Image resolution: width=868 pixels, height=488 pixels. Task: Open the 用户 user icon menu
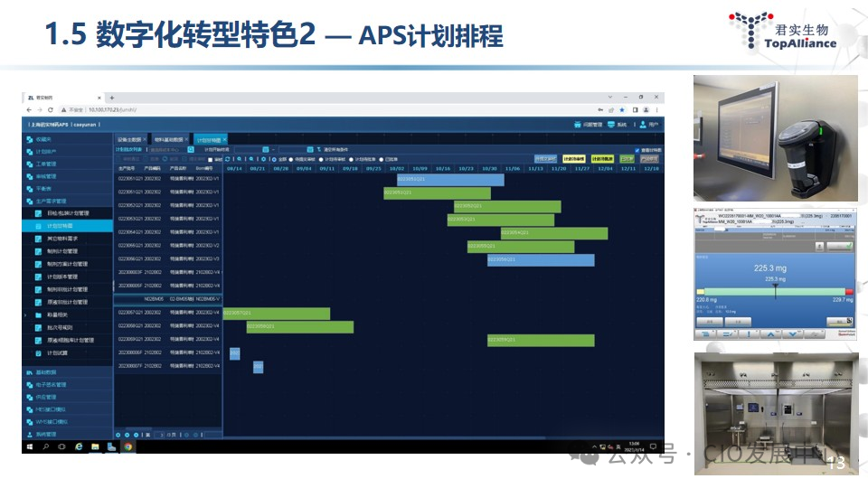click(643, 125)
